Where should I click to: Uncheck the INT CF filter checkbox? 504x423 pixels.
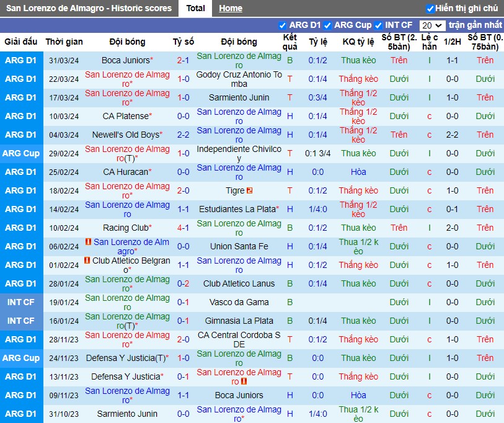(378, 25)
